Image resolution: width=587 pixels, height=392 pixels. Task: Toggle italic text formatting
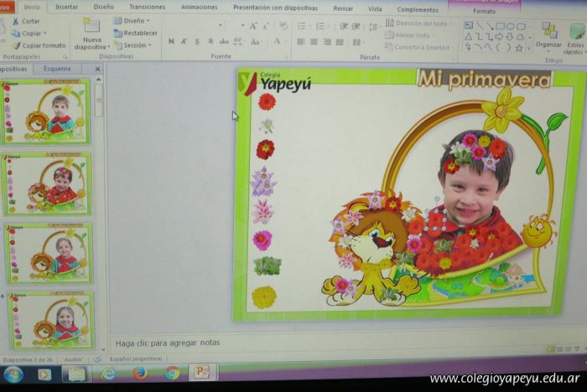coord(184,41)
